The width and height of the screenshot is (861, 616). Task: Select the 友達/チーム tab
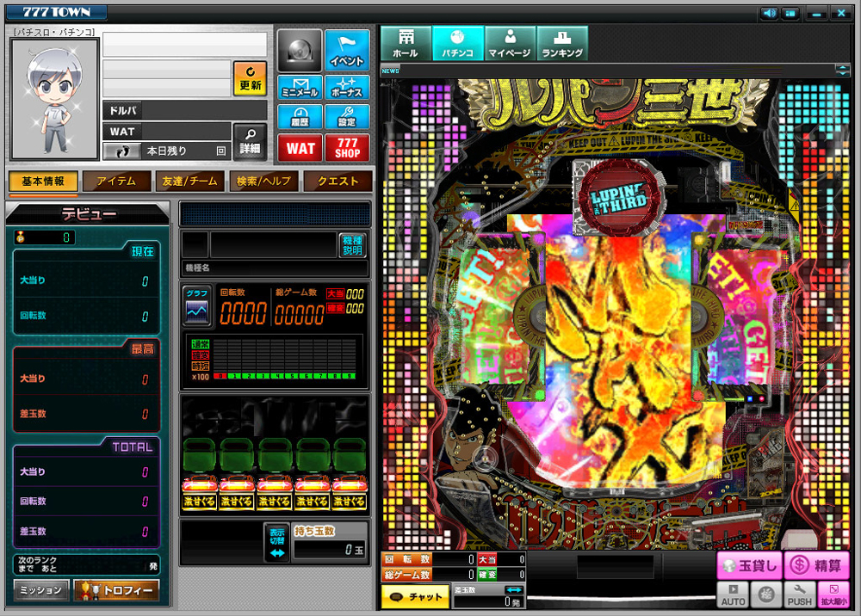click(189, 182)
